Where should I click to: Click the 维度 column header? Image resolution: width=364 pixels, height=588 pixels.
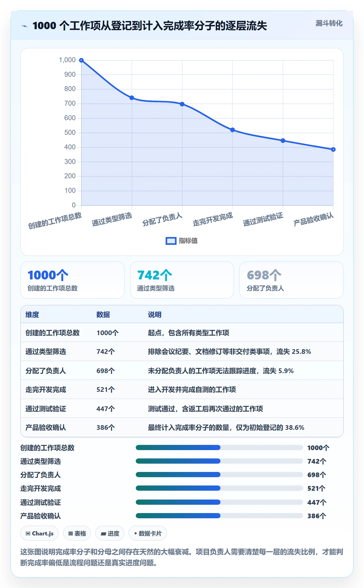[32, 315]
